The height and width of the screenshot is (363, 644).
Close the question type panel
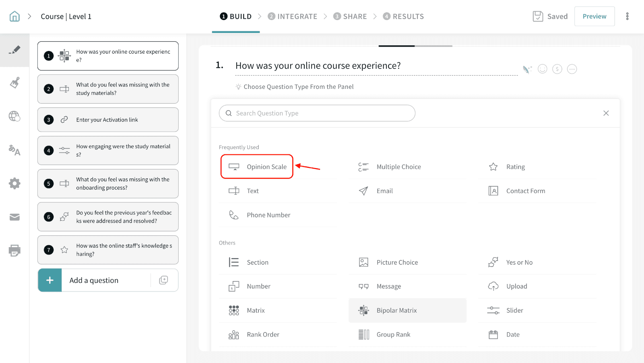[x=606, y=113]
